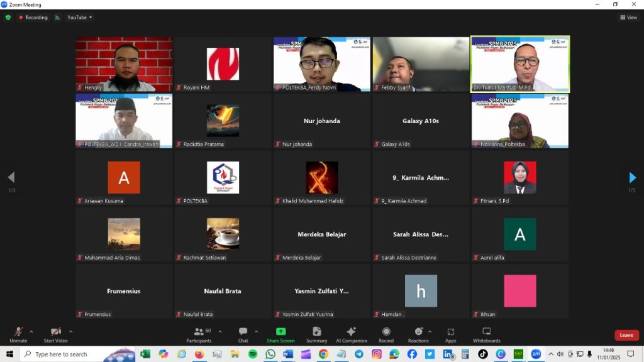This screenshot has width=644, height=362.
Task: Click the red Leave button
Action: (x=626, y=335)
